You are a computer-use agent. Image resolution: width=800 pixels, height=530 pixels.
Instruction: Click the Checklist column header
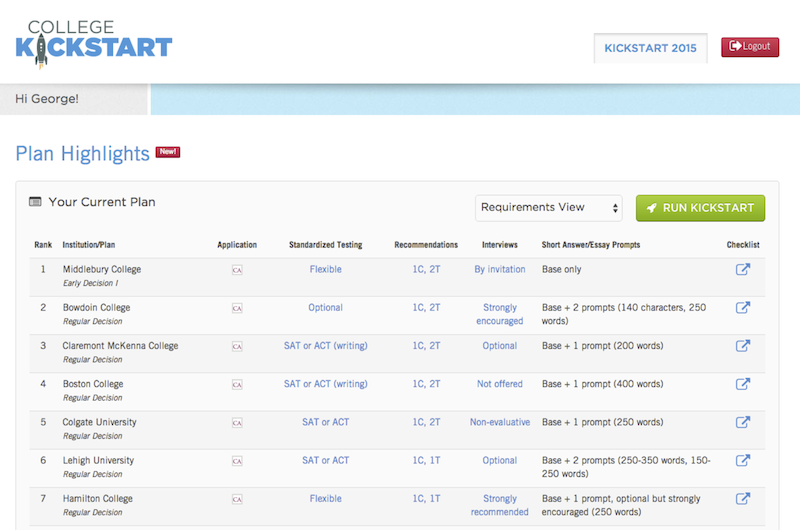tap(743, 245)
